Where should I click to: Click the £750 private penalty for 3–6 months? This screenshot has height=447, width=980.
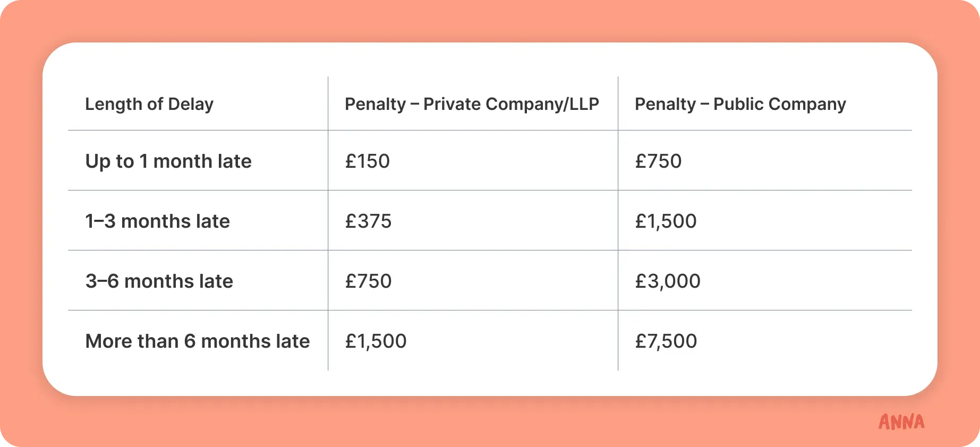coord(368,281)
